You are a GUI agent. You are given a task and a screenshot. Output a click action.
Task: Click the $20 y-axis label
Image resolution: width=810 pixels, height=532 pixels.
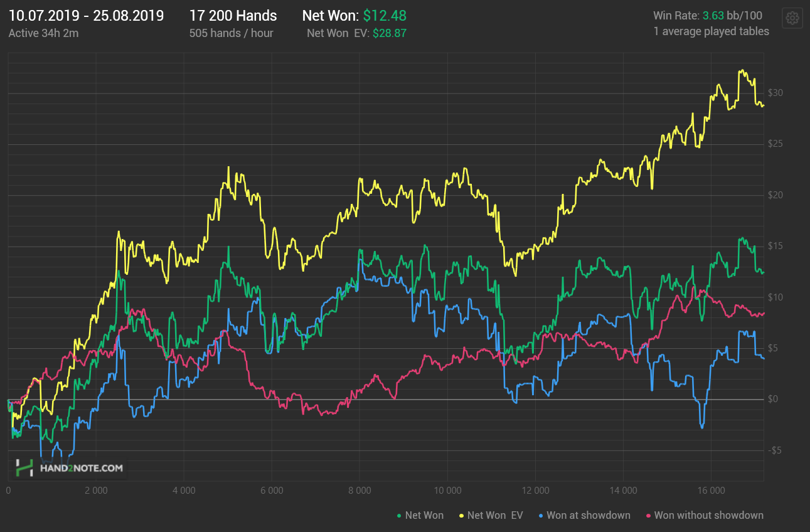(x=775, y=195)
